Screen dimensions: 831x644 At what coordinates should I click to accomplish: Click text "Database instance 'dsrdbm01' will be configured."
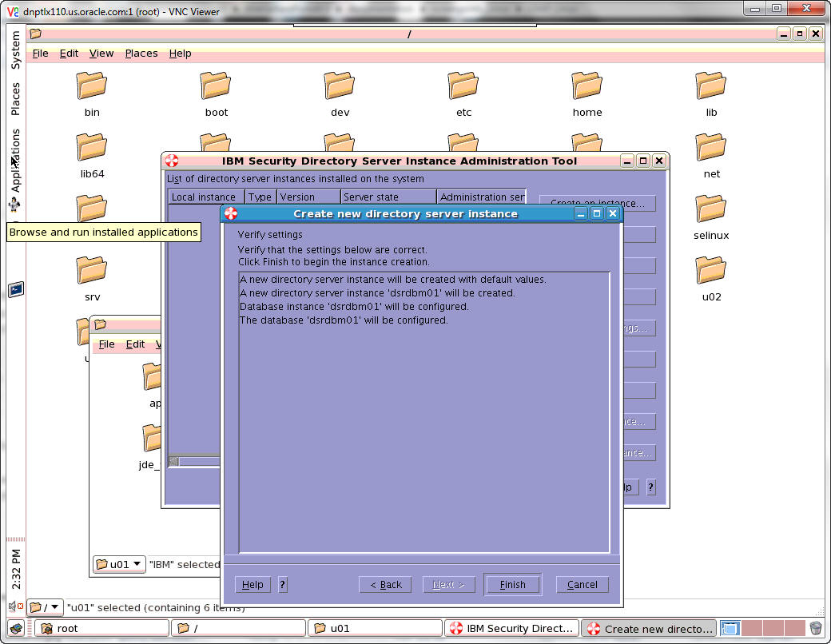pyautogui.click(x=354, y=307)
